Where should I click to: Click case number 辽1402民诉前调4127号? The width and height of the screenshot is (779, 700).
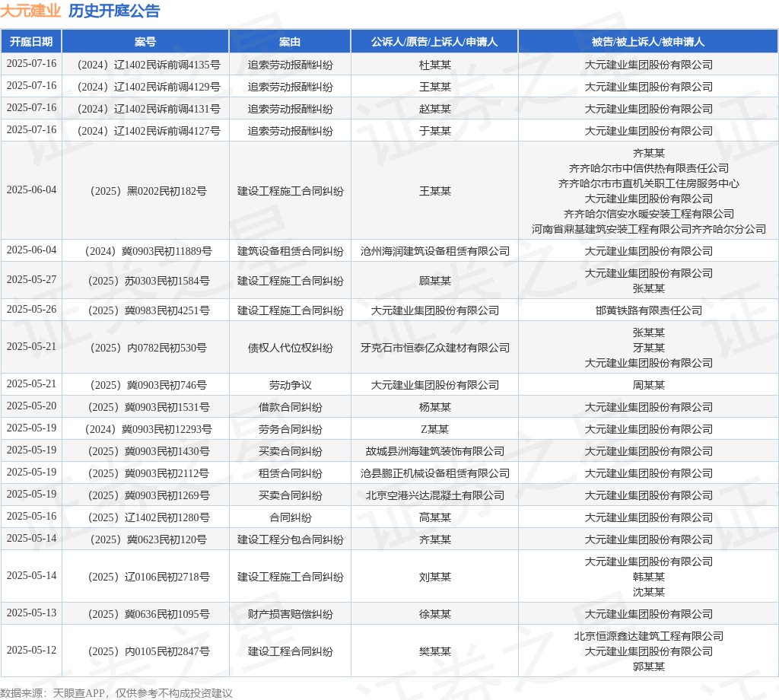click(x=148, y=131)
